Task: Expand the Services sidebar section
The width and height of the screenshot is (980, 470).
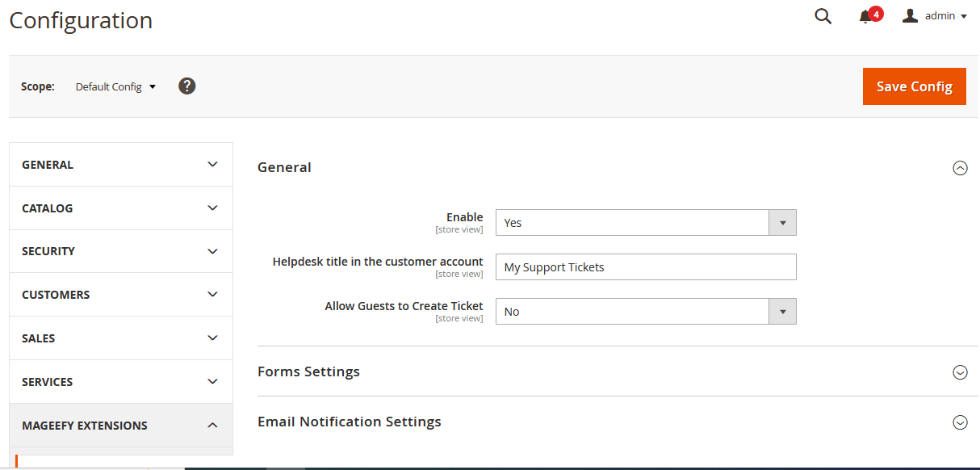Action: (x=121, y=382)
